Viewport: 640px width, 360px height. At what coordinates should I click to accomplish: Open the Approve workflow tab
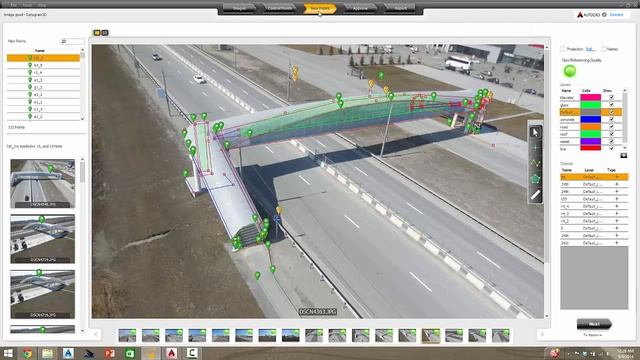(360, 8)
